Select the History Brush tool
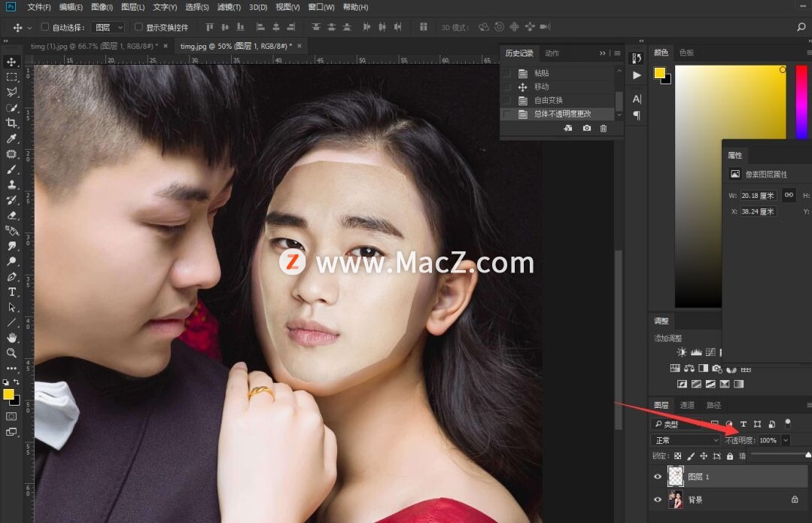The height and width of the screenshot is (523, 812). click(x=11, y=200)
